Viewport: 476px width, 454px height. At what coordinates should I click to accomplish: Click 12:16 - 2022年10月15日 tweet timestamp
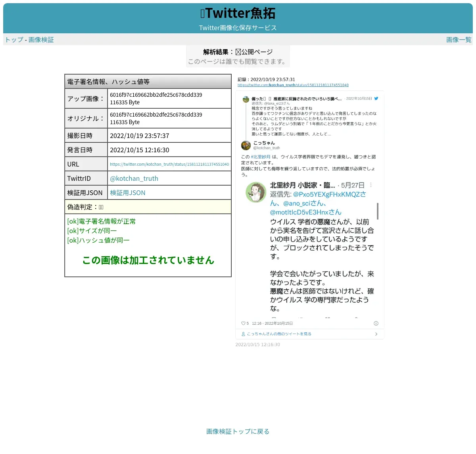coord(272,323)
